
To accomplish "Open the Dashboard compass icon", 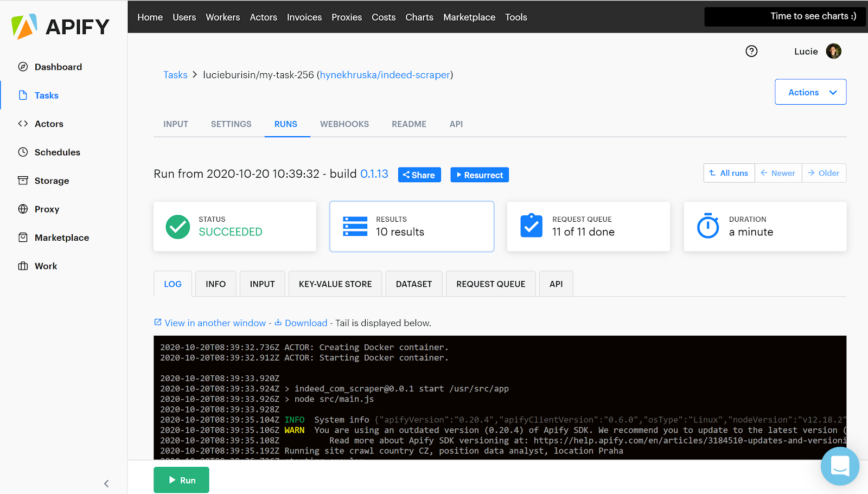I will coord(23,67).
